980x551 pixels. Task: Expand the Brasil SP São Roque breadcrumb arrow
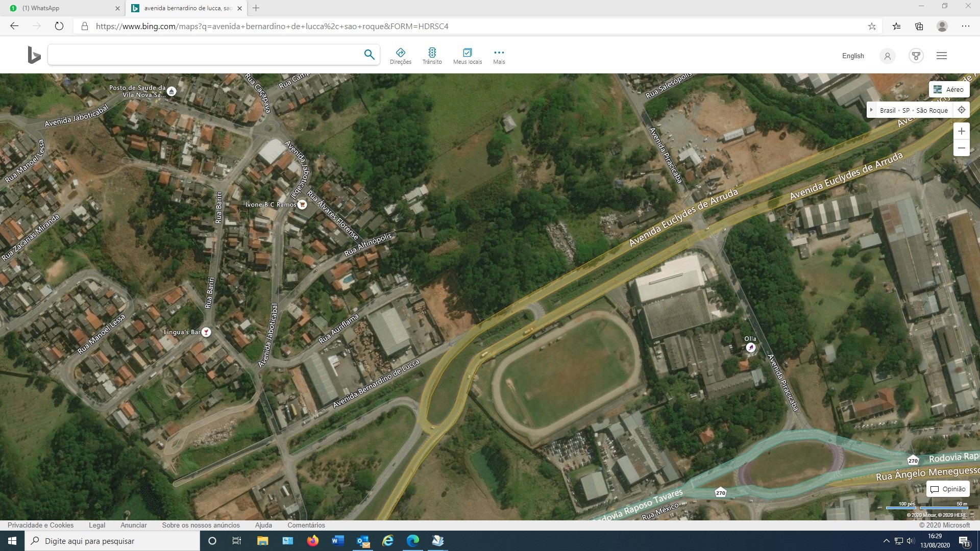[872, 110]
